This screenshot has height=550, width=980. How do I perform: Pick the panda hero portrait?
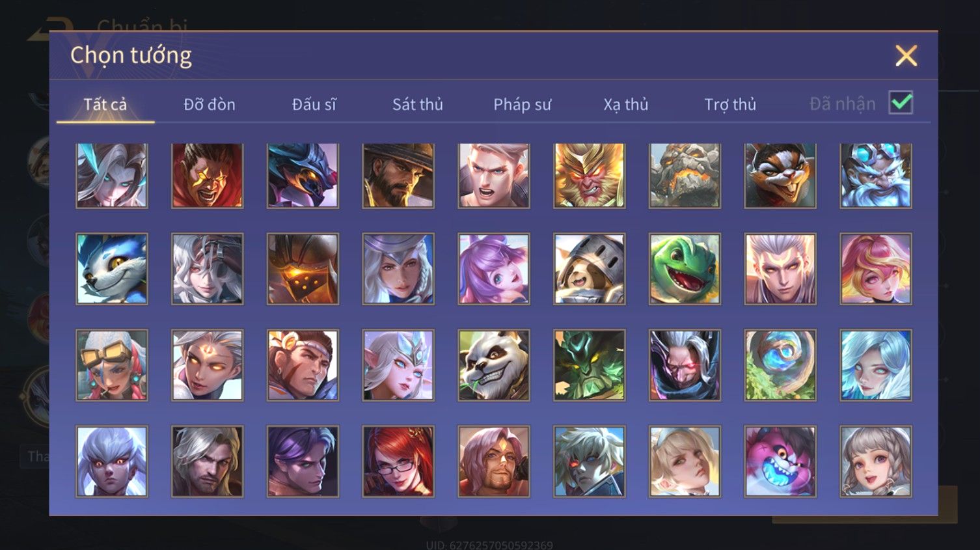click(493, 364)
